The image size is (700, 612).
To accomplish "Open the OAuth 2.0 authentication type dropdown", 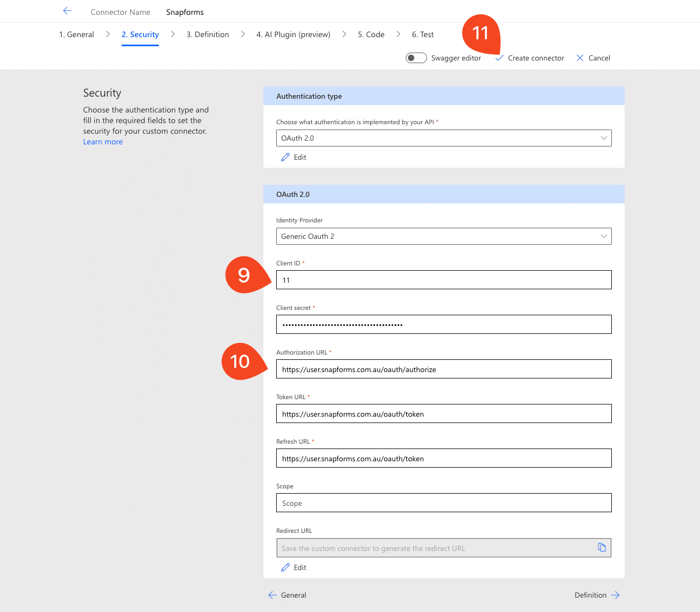I will tap(444, 138).
